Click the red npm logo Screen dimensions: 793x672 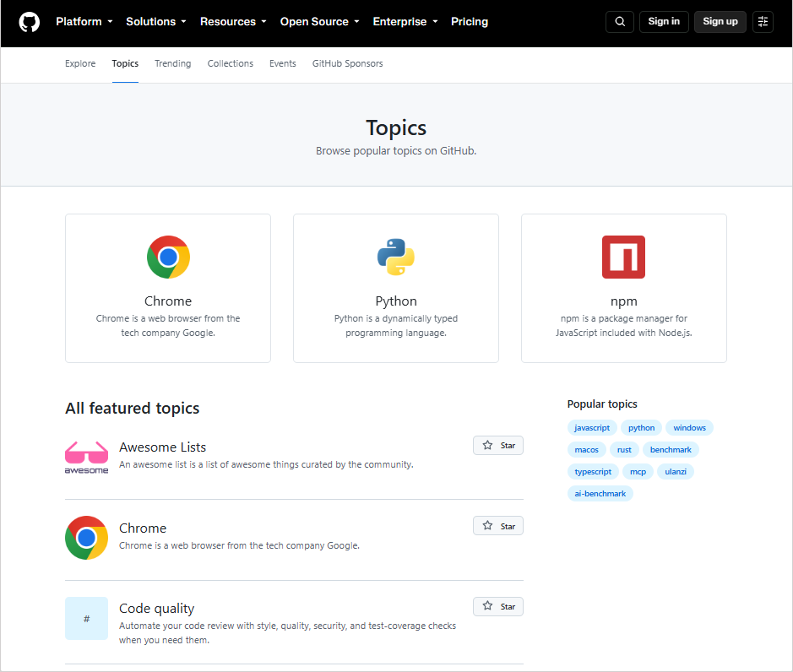click(x=623, y=257)
